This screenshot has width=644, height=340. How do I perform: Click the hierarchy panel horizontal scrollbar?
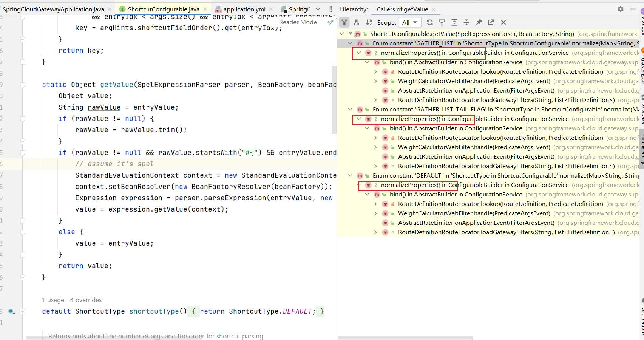[x=405, y=337]
